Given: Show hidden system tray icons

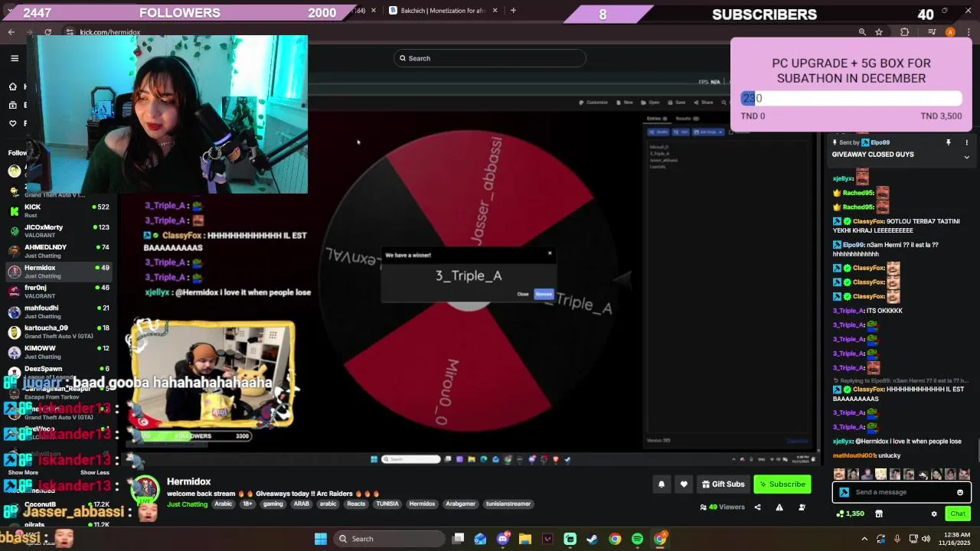Looking at the screenshot, I should (864, 539).
